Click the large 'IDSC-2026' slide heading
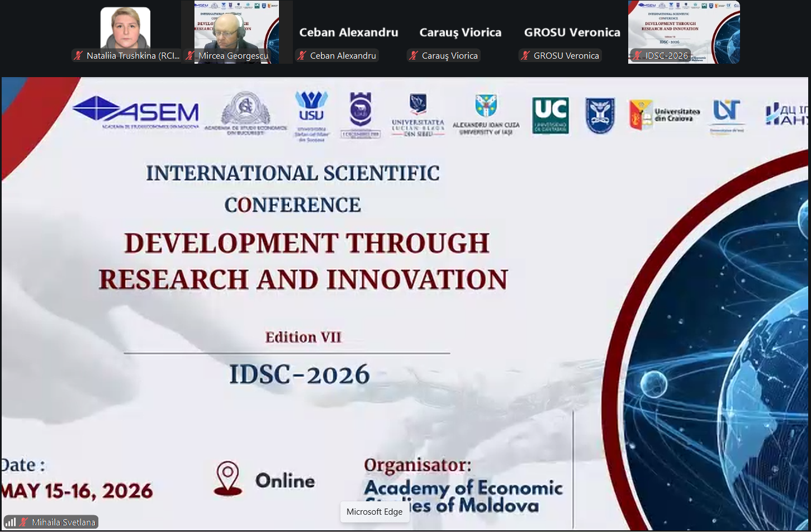Screen dimensions: 811x532 [x=300, y=374]
